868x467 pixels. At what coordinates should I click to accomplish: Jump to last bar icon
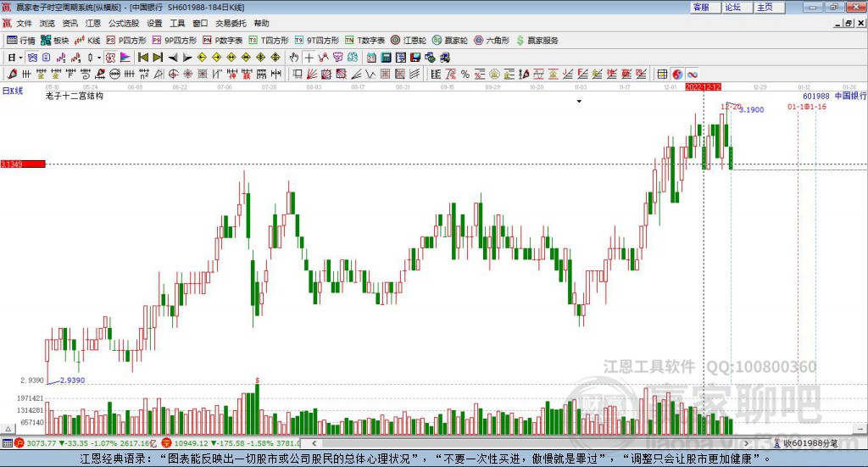[x=158, y=58]
